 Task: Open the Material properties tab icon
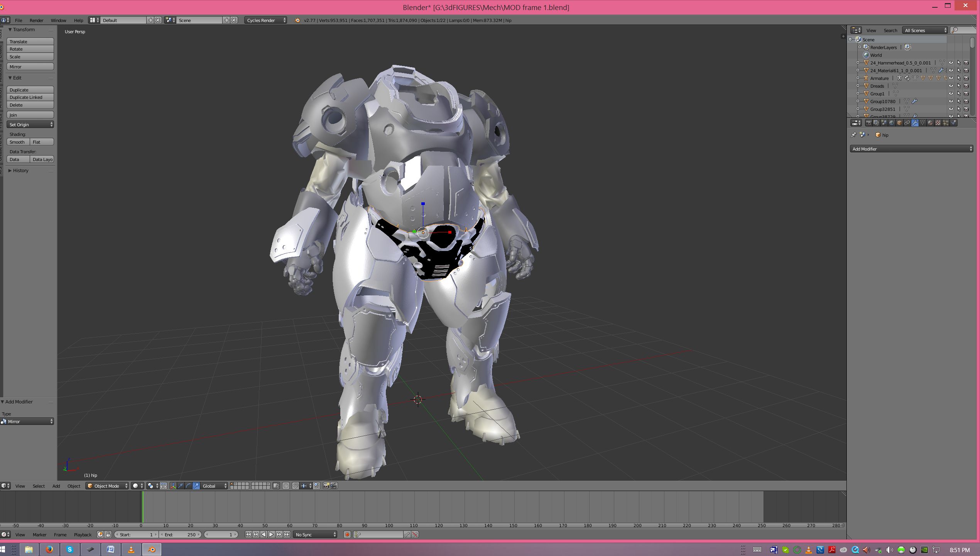930,123
